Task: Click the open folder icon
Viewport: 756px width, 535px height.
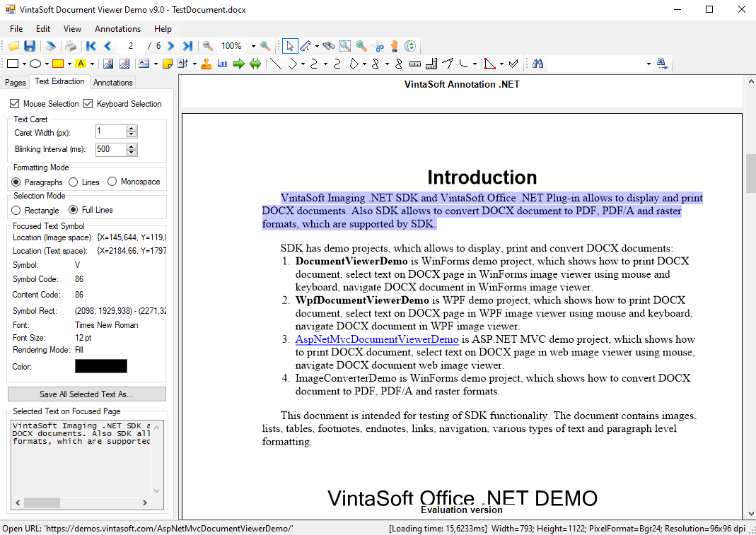Action: tap(13, 46)
